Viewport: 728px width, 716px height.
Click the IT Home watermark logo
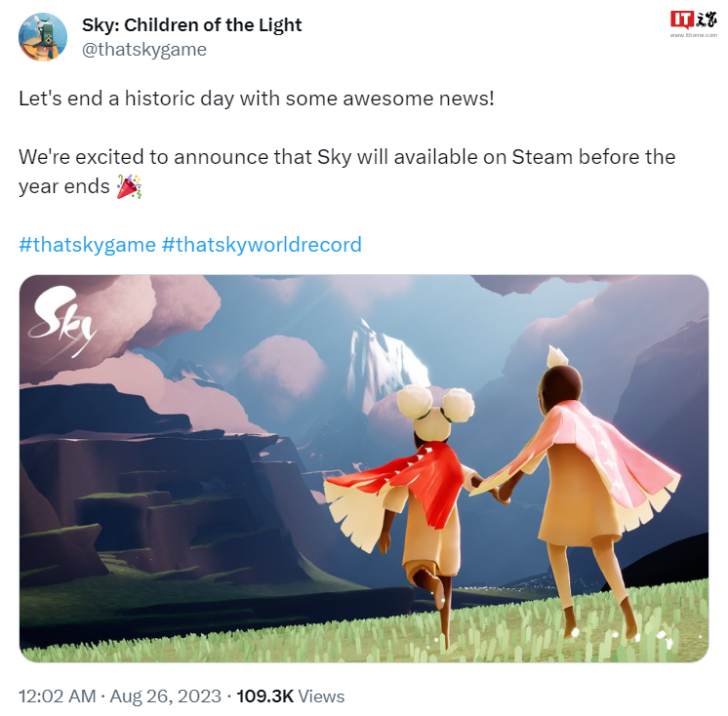tap(694, 20)
